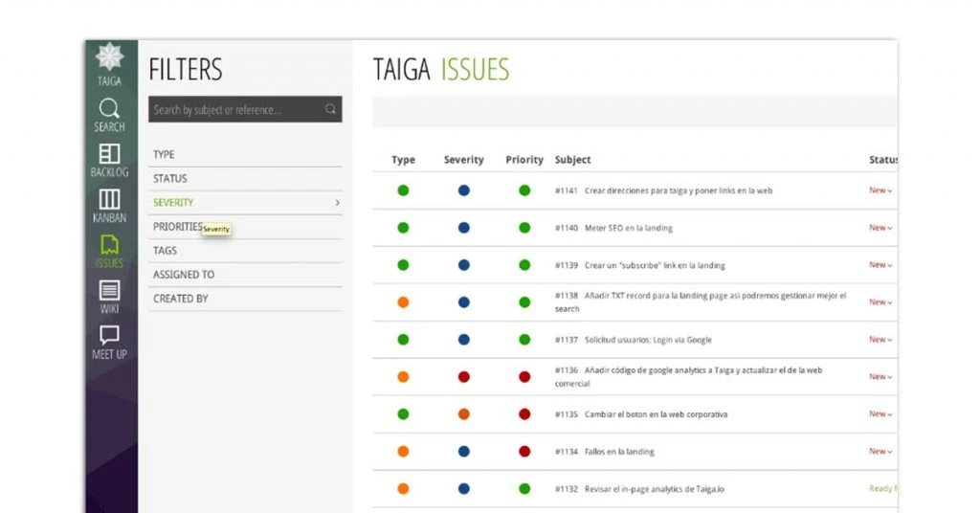Open Status dropdown for issue #1136
The image size is (980, 513).
point(880,377)
